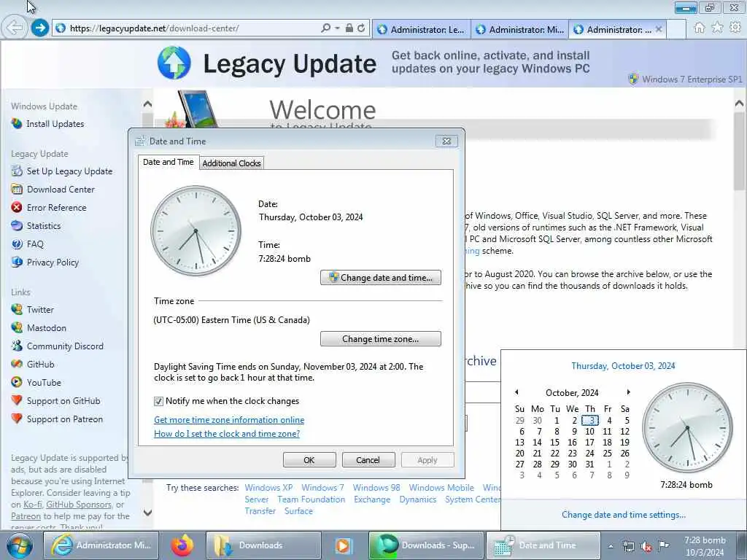747x560 pixels.
Task: Click Support on GitHub heart icon
Action: (x=17, y=400)
